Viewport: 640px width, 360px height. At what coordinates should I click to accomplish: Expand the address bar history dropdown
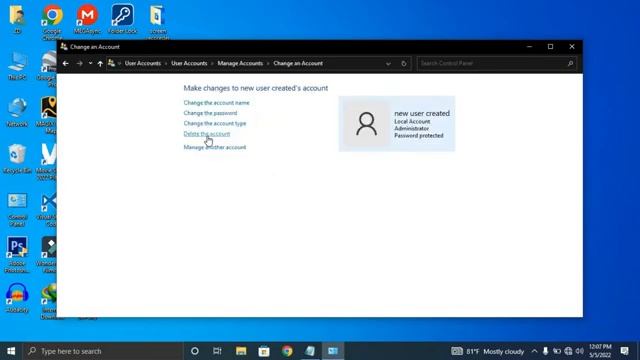point(388,64)
